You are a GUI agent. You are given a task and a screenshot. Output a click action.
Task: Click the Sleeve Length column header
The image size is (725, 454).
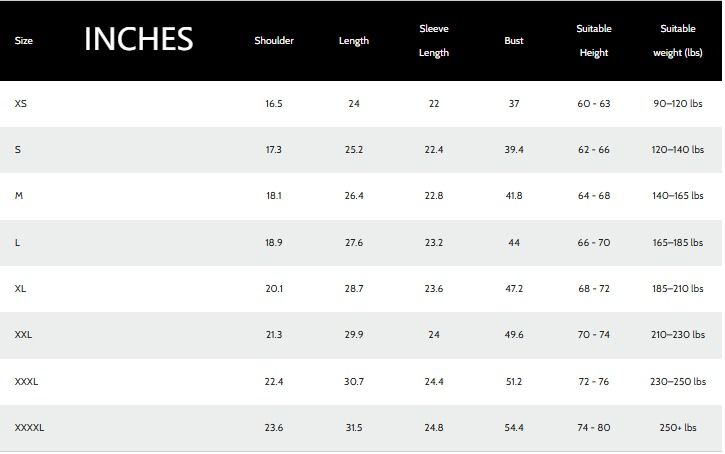pos(434,41)
